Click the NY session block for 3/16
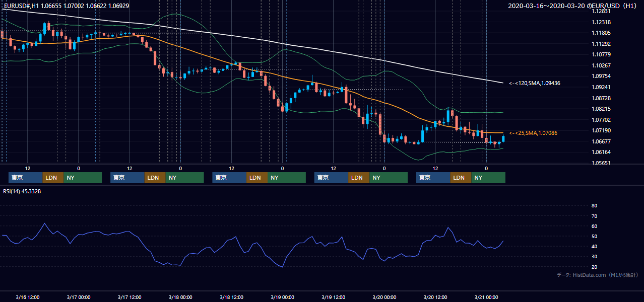 (x=83, y=178)
